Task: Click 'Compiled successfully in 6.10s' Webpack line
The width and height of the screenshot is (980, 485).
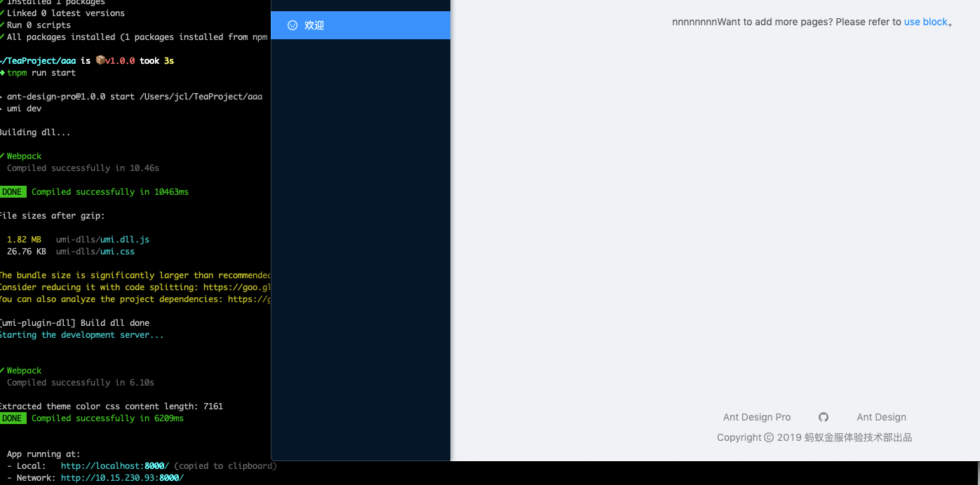Action: [81, 383]
